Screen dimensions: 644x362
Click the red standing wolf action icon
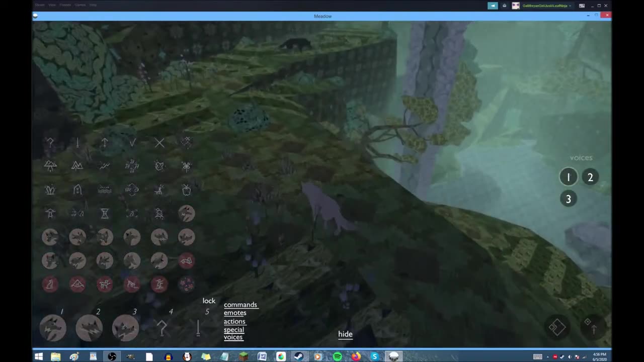[105, 285]
